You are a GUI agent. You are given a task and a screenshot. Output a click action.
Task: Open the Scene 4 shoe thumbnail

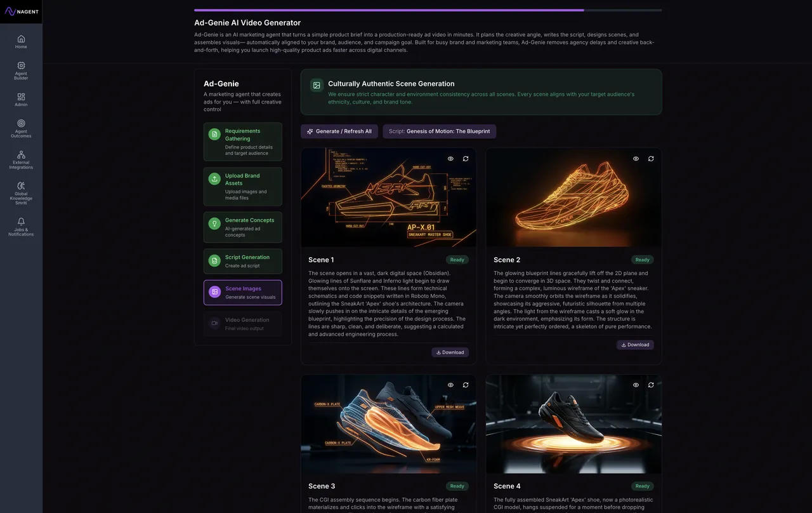[573, 424]
